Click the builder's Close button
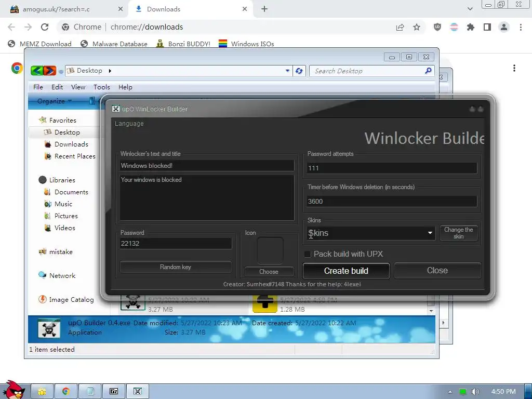Image resolution: width=532 pixels, height=399 pixels. 437,270
